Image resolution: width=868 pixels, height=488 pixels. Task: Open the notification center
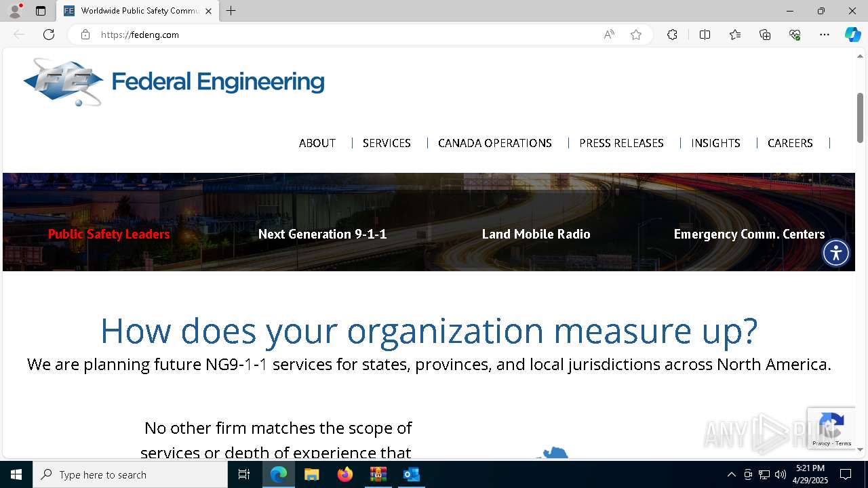click(846, 474)
